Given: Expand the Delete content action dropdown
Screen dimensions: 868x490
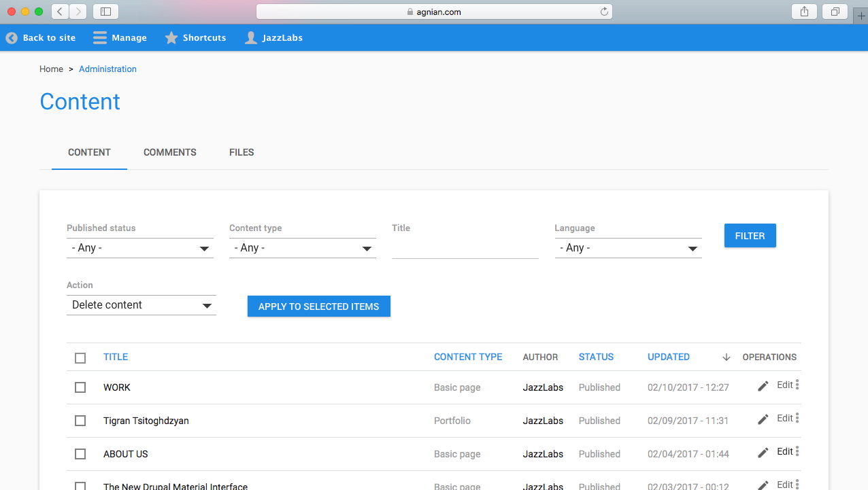Looking at the screenshot, I should tap(141, 304).
